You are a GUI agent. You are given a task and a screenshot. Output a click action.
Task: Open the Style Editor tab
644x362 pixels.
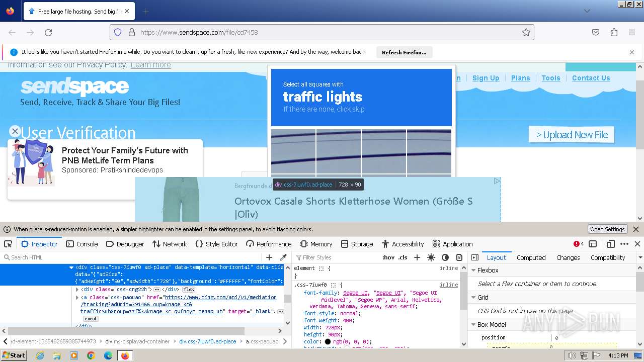pos(216,244)
